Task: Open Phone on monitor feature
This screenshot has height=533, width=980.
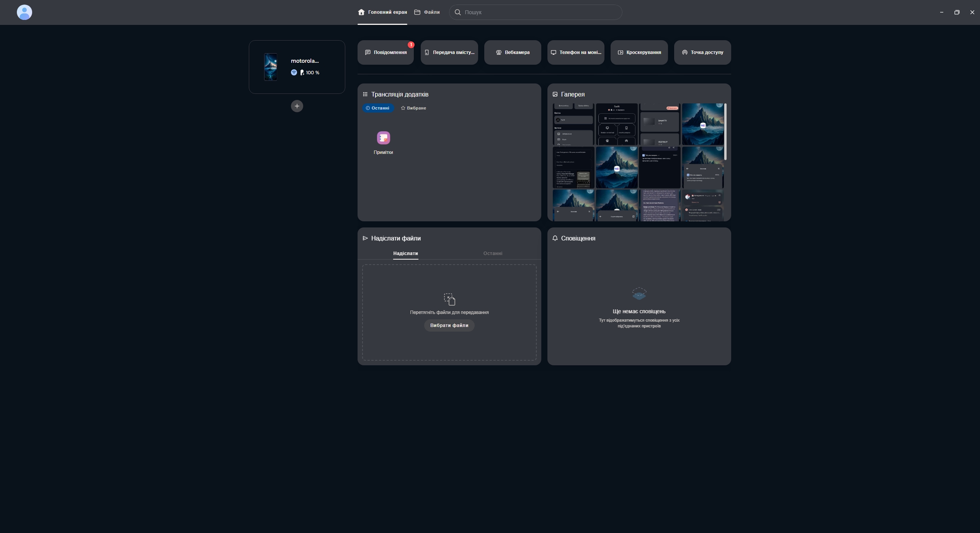Action: tap(575, 52)
